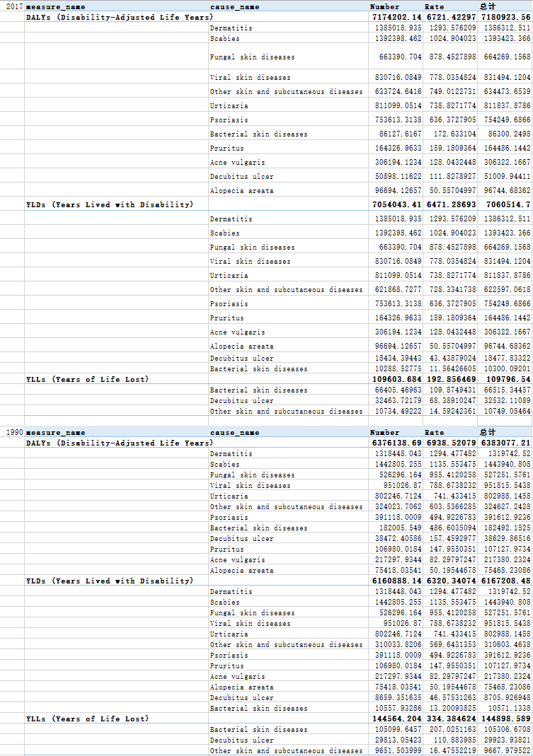Screen dimensions: 533x756
Task: Click measure_name header in the 2017 table
Action: point(55,7)
